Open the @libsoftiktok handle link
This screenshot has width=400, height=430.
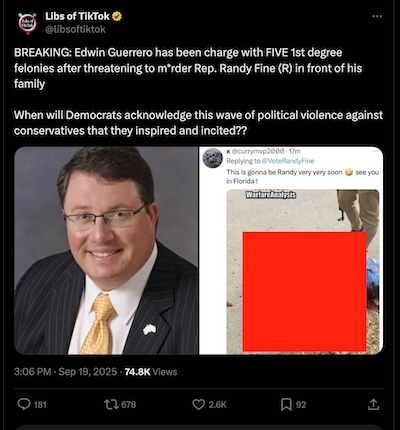pyautogui.click(x=75, y=29)
